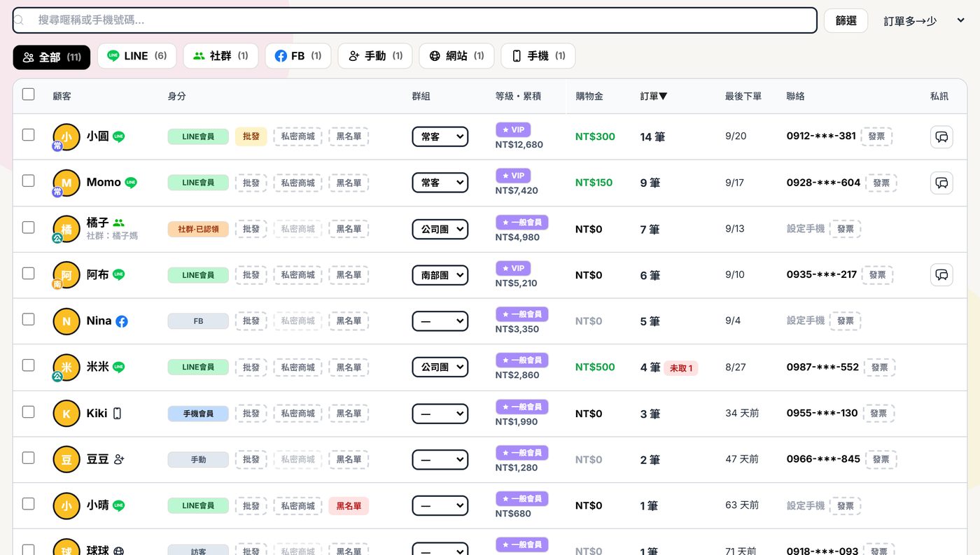Click the 發票 button for Kiki
The width and height of the screenshot is (980, 555).
click(878, 414)
